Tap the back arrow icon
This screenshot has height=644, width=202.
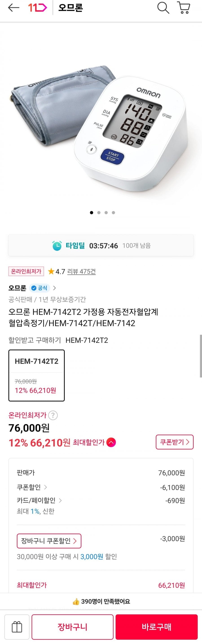click(13, 8)
